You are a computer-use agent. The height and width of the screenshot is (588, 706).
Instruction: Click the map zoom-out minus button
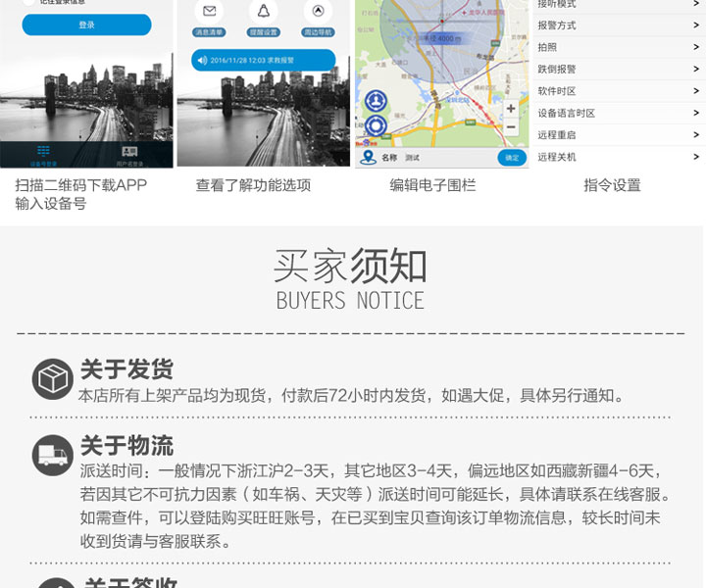[511, 127]
